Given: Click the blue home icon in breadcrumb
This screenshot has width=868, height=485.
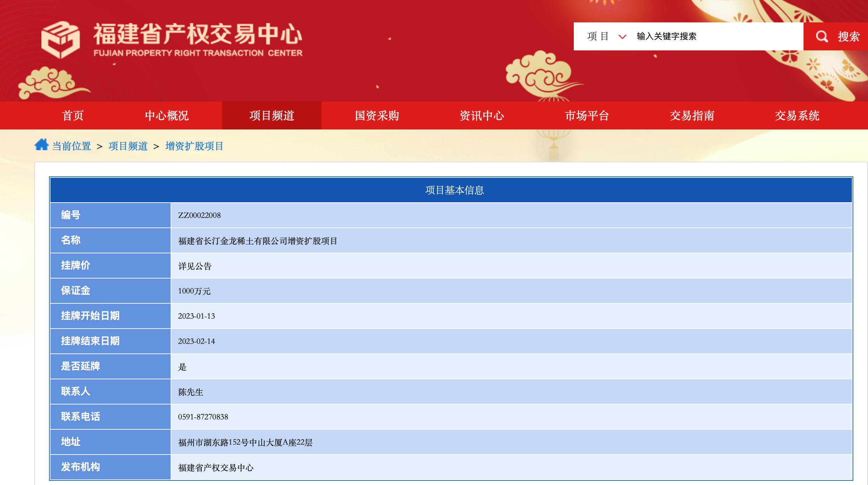Looking at the screenshot, I should 41,145.
